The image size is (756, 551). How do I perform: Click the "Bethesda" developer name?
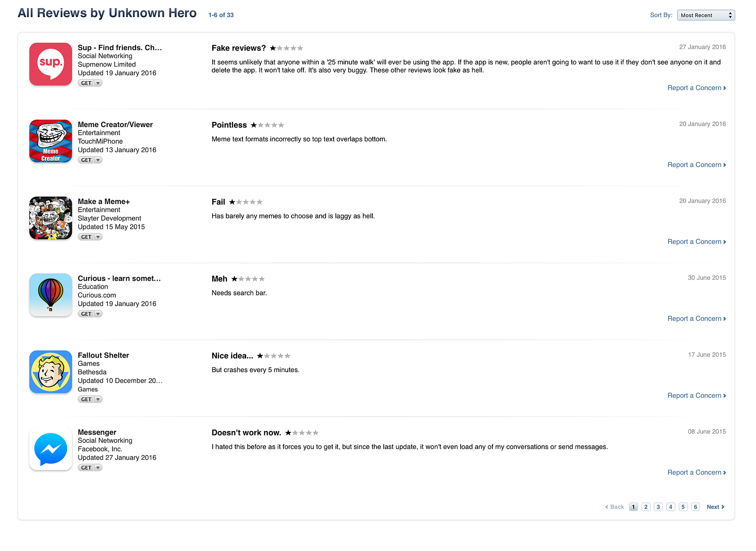click(x=92, y=372)
